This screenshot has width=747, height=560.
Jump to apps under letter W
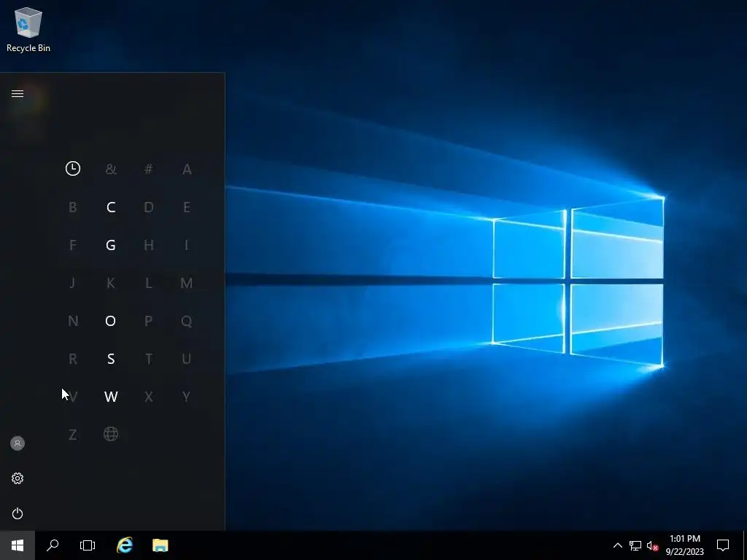pyautogui.click(x=111, y=397)
